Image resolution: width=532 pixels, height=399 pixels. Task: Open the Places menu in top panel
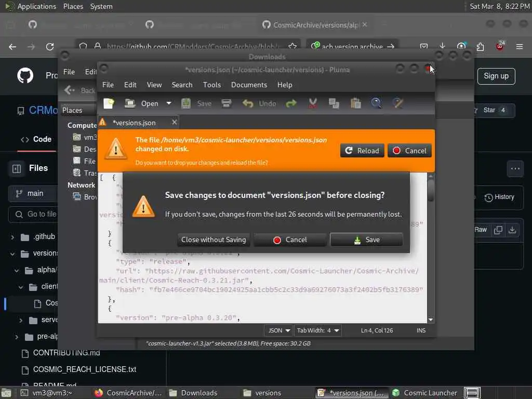point(73,6)
